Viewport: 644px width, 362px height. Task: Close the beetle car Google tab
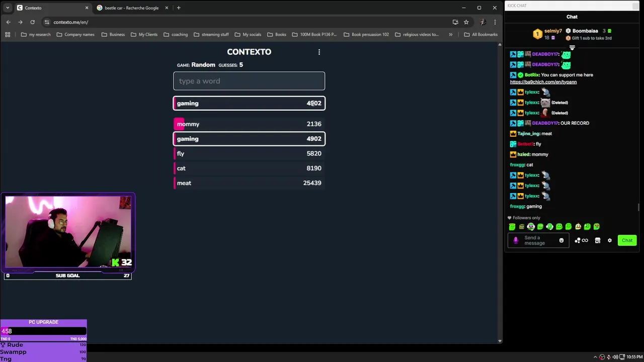pyautogui.click(x=167, y=8)
